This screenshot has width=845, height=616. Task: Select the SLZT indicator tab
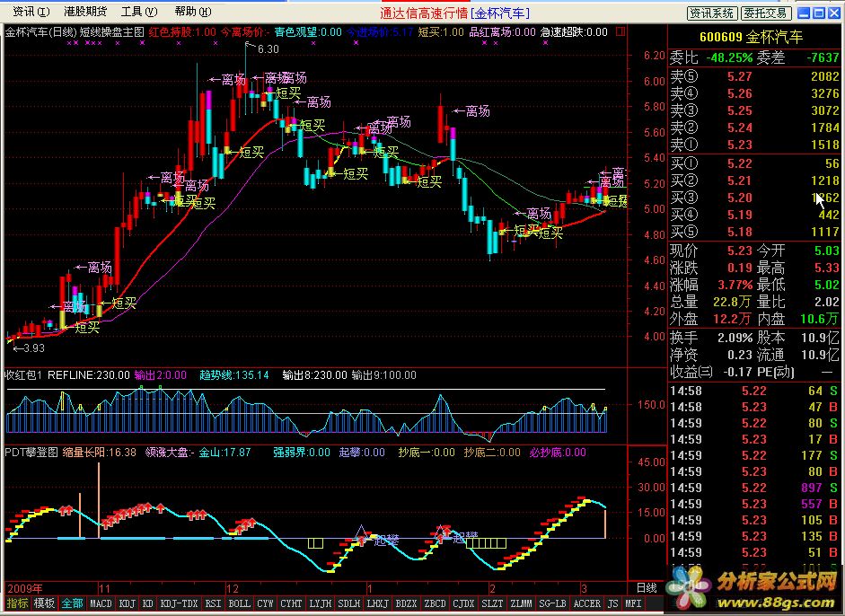492,603
